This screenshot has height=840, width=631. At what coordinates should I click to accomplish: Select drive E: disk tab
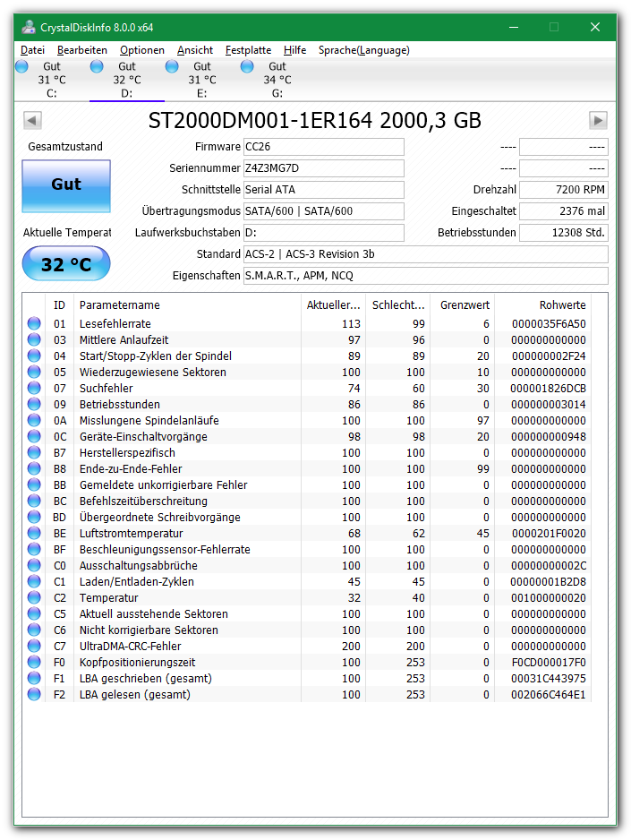201,80
